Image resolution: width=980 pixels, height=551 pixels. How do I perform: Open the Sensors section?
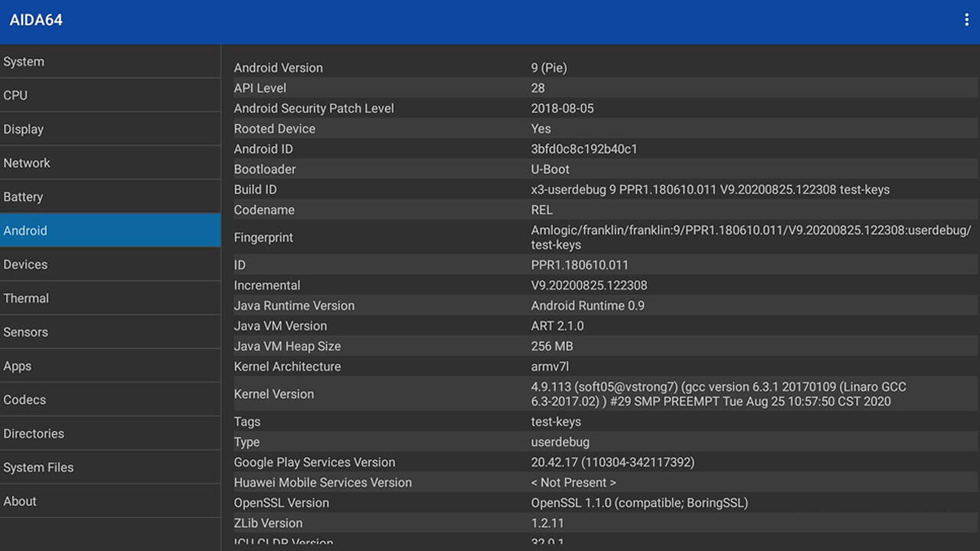[110, 331]
